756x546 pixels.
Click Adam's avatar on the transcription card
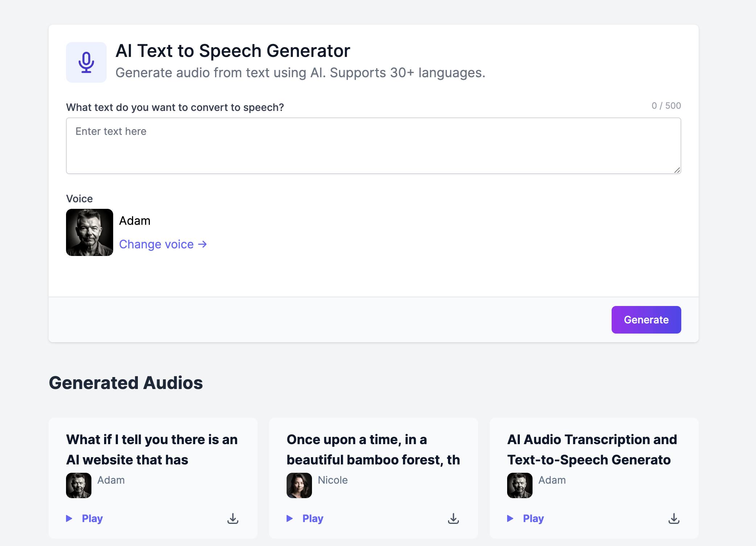click(x=519, y=485)
